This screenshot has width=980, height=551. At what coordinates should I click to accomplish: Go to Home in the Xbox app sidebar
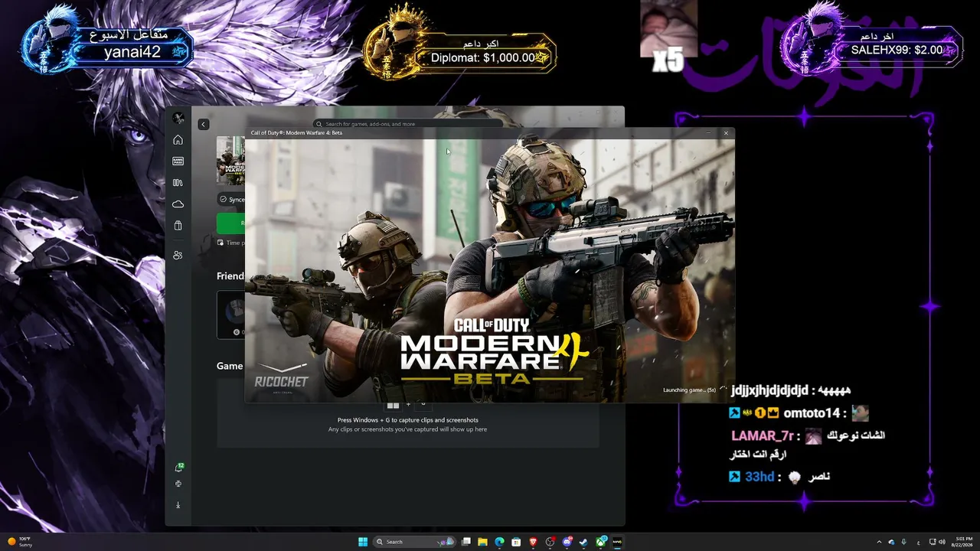pos(178,140)
